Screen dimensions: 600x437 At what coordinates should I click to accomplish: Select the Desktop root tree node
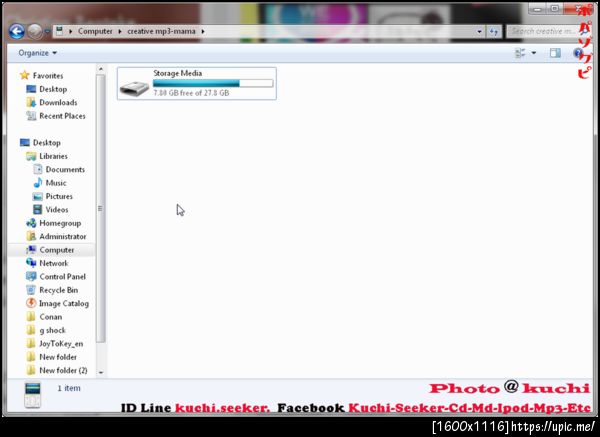(x=40, y=143)
